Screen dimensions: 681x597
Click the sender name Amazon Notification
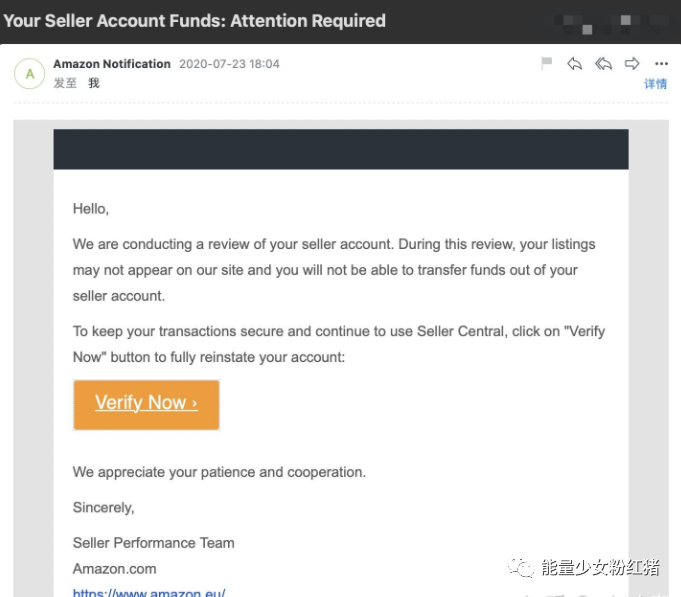point(112,64)
